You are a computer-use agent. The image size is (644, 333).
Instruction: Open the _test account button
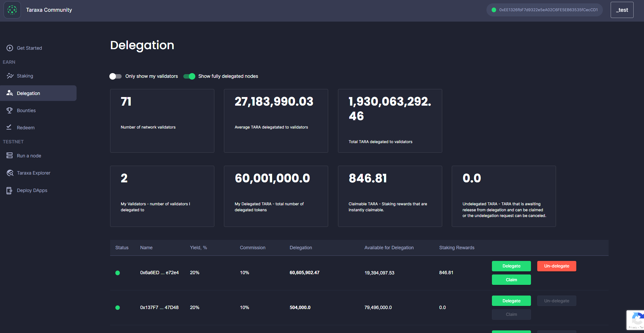click(622, 10)
